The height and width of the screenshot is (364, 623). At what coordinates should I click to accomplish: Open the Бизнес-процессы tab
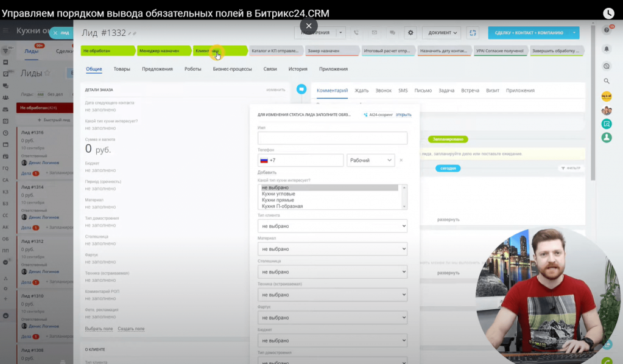point(232,69)
